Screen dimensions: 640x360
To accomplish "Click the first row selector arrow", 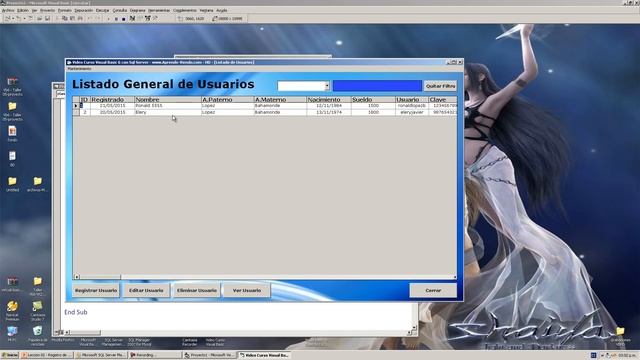I will [76, 106].
